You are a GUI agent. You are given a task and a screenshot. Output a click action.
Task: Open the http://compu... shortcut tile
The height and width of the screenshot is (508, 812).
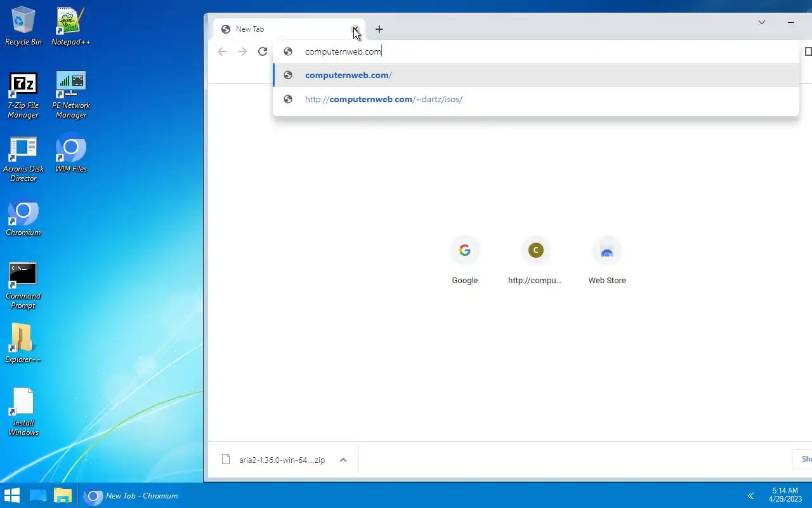click(535, 261)
